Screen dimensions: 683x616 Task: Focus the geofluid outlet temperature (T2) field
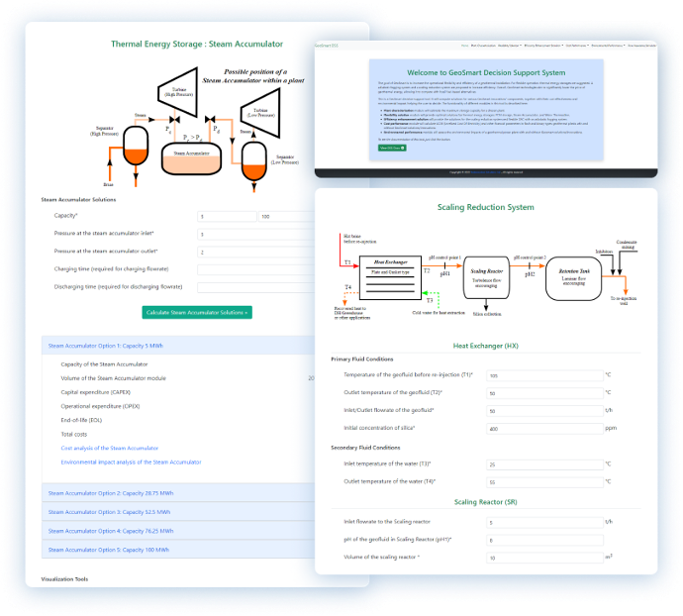(x=544, y=393)
